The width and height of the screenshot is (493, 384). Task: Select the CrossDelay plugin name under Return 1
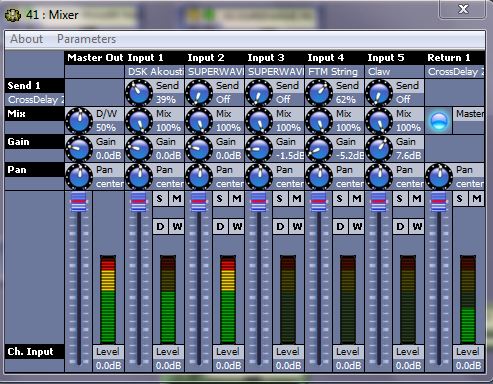click(455, 72)
